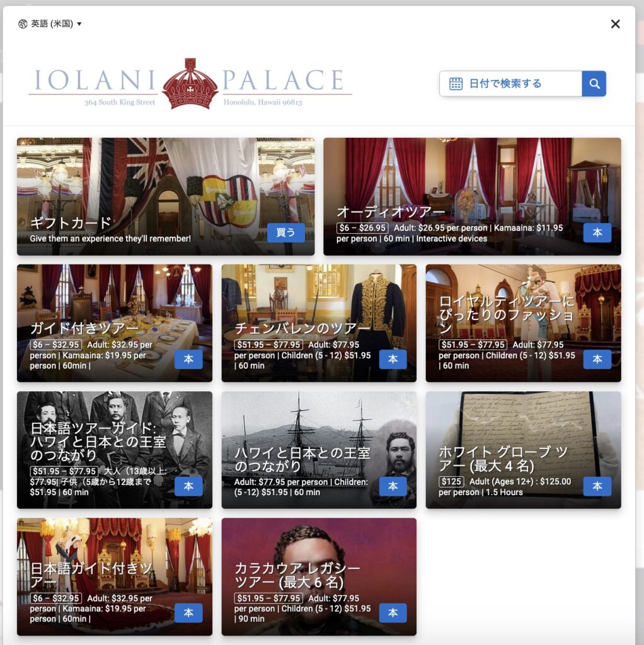Click 本 on ハワイと日本との王室のつながり card
This screenshot has height=645, width=644.
point(393,486)
